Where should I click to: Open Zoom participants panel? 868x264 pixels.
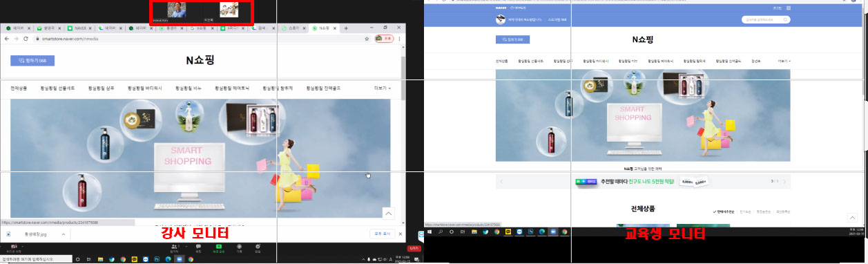coord(175,249)
